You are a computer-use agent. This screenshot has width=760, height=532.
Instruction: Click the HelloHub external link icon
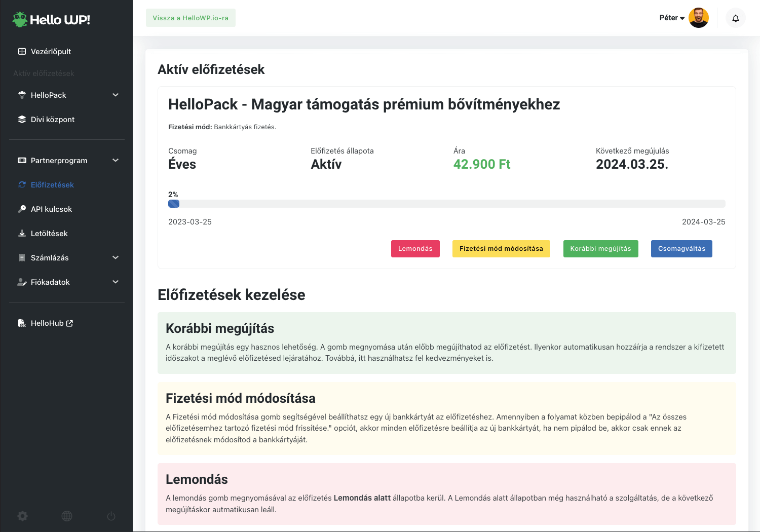pos(69,323)
